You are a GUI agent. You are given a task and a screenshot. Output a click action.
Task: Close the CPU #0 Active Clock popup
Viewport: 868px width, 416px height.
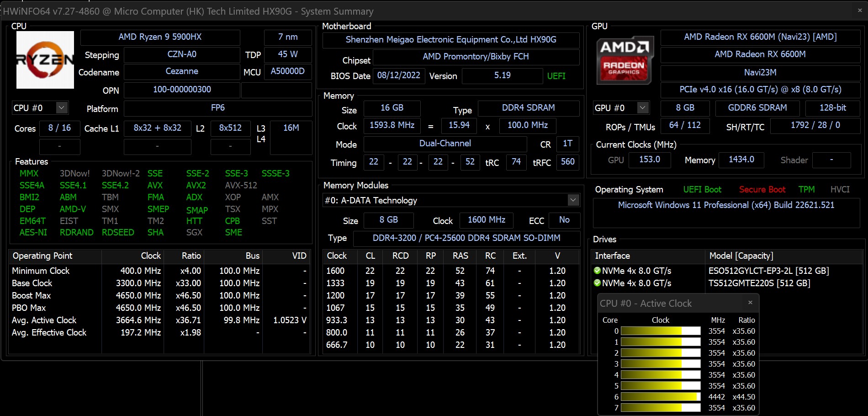[x=750, y=303]
